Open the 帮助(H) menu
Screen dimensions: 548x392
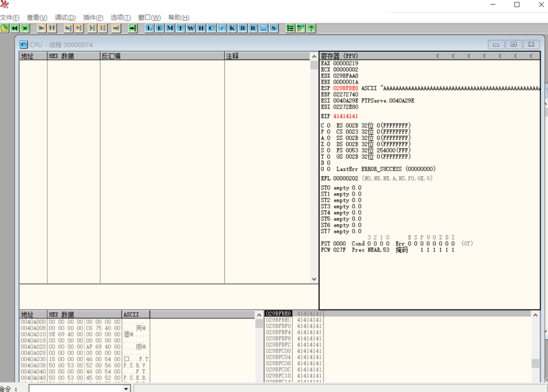[179, 17]
